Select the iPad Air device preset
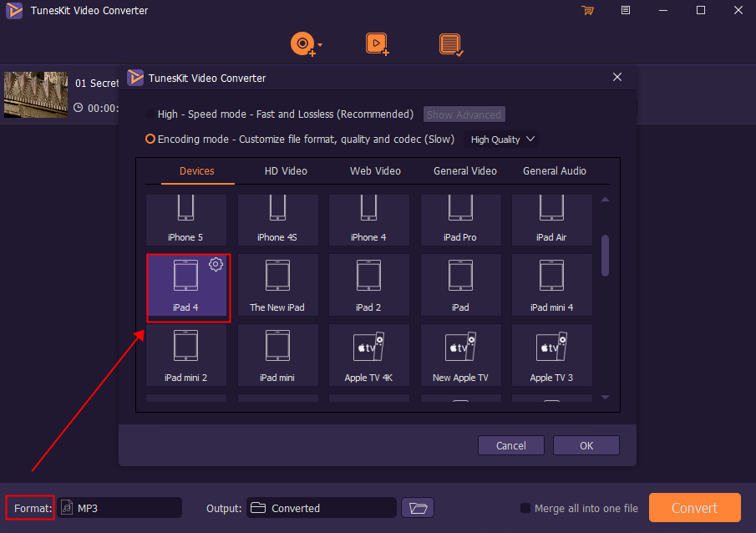The width and height of the screenshot is (756, 533). point(551,220)
